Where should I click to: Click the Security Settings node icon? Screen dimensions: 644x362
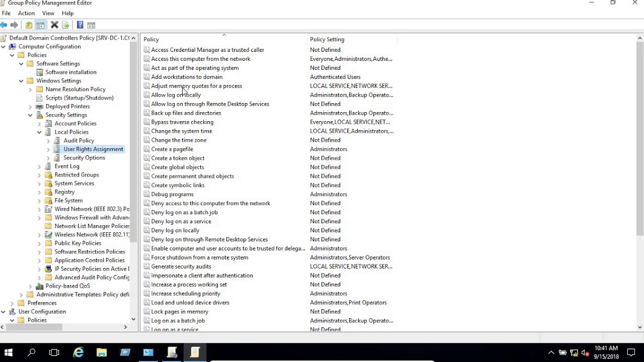click(40, 115)
